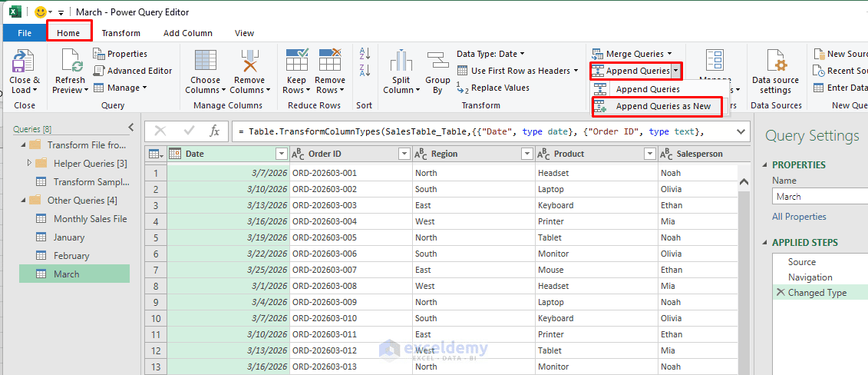
Task: Click the Refresh Preview icon
Action: (x=72, y=61)
